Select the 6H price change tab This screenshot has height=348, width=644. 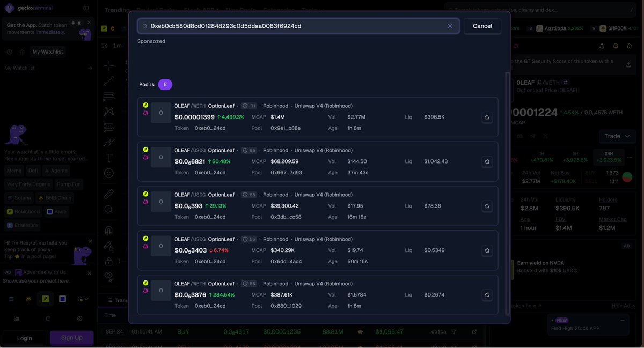pyautogui.click(x=575, y=157)
